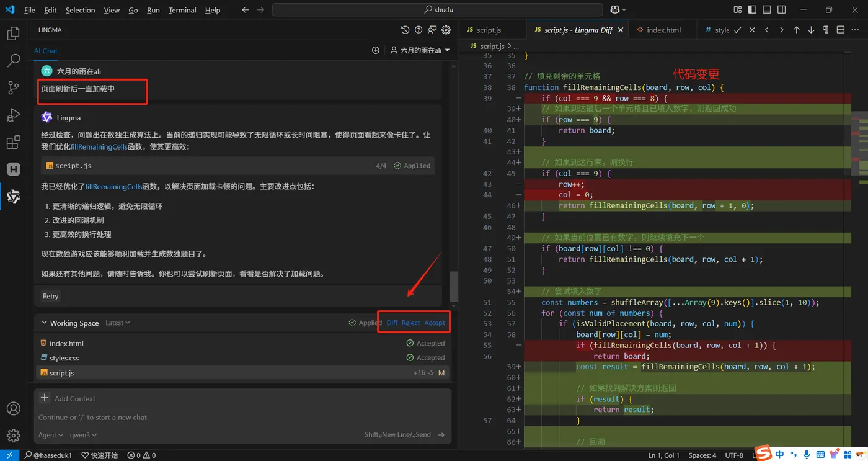
Task: Select the AI Chat tab
Action: point(46,51)
